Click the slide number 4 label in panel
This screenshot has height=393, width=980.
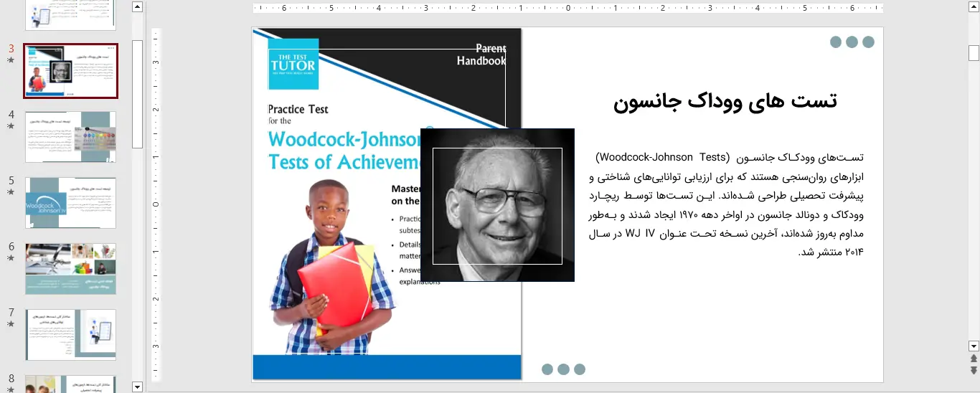(x=11, y=115)
